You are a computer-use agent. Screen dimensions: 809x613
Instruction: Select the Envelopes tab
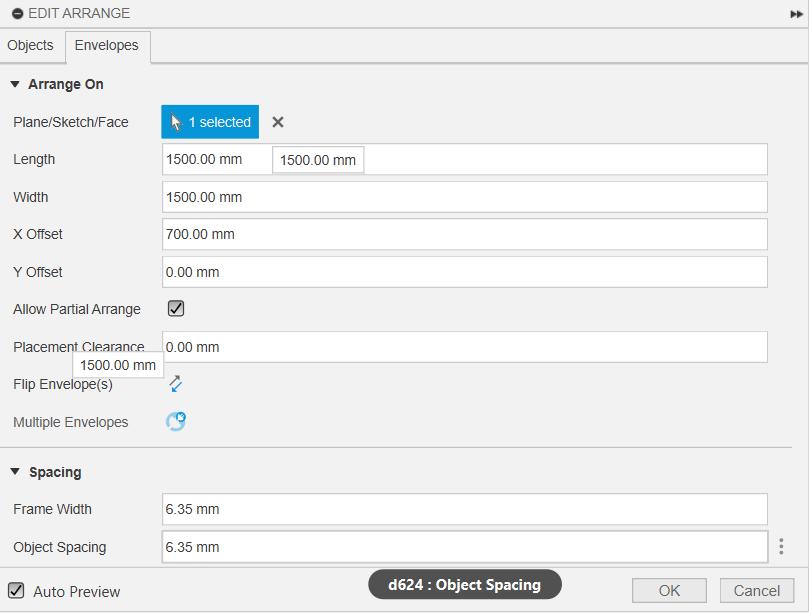point(107,45)
